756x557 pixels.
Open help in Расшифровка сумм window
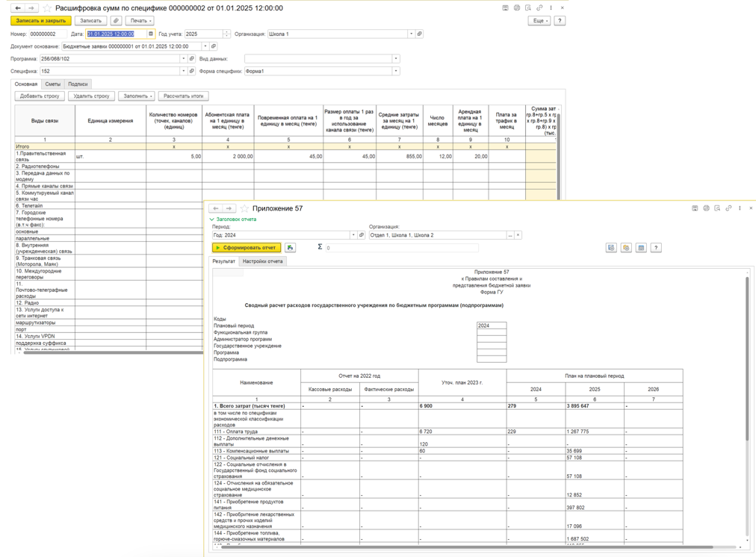[560, 21]
